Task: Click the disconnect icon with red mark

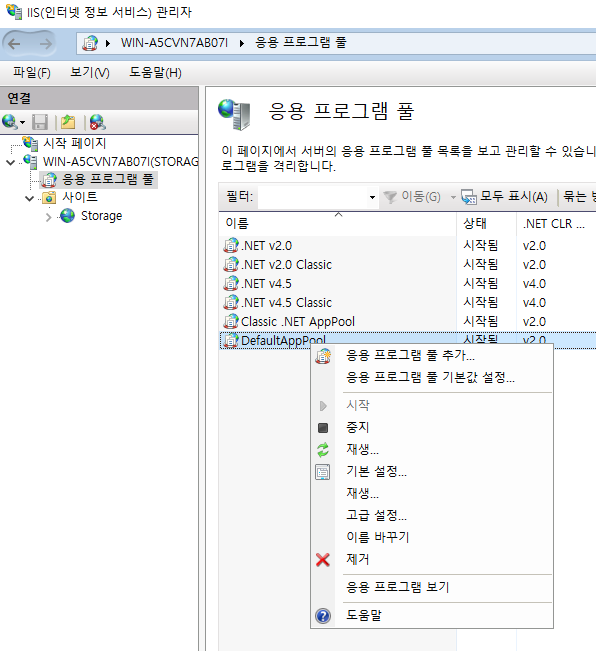Action: click(98, 122)
